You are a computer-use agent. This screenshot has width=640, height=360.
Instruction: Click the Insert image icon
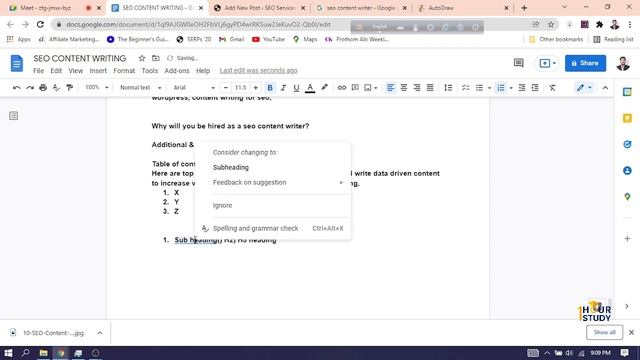[368, 88]
